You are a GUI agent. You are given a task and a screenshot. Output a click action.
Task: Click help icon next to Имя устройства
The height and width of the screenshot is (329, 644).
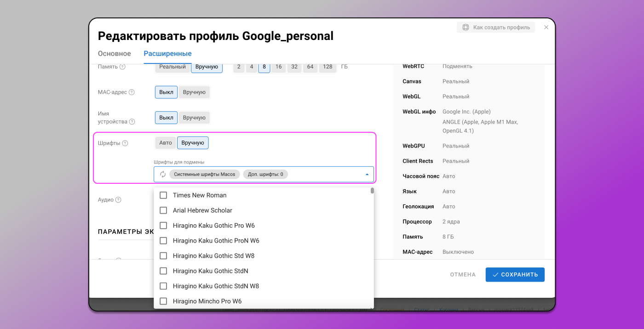132,122
